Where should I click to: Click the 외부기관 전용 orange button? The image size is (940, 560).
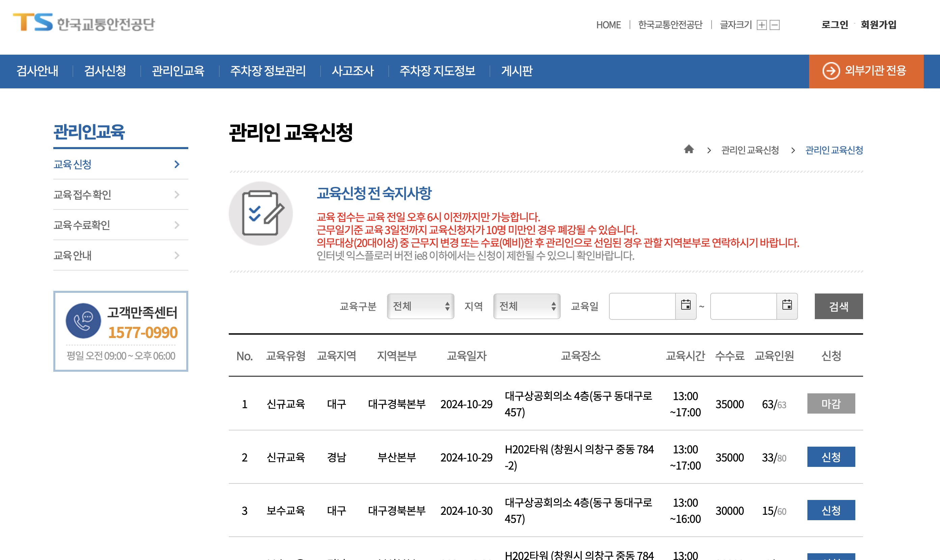(x=866, y=71)
